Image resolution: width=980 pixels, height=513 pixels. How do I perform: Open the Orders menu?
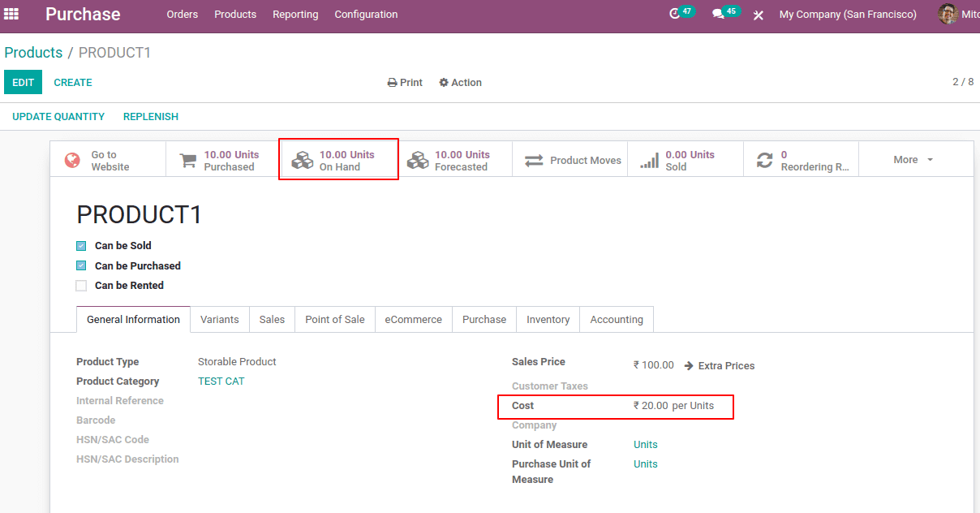tap(183, 15)
